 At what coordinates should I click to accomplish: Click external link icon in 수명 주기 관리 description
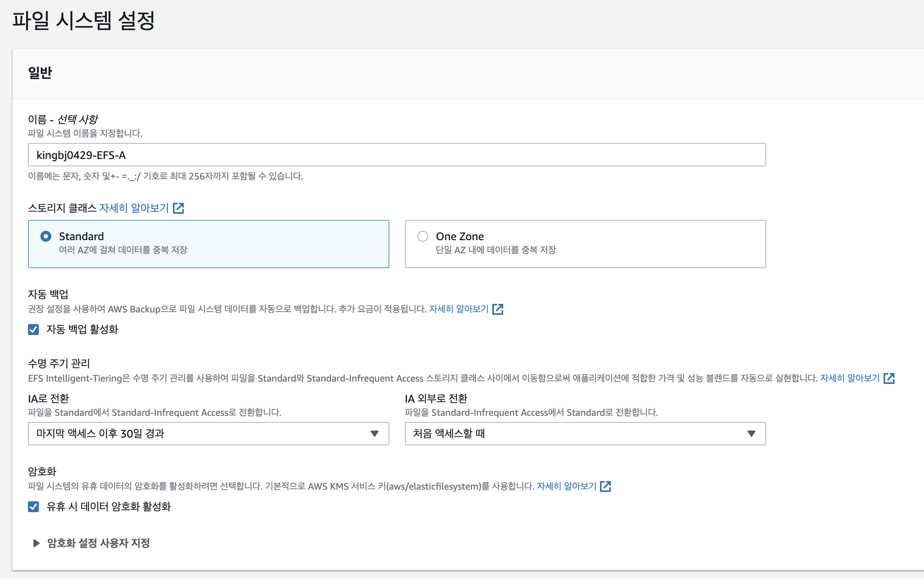pyautogui.click(x=889, y=378)
